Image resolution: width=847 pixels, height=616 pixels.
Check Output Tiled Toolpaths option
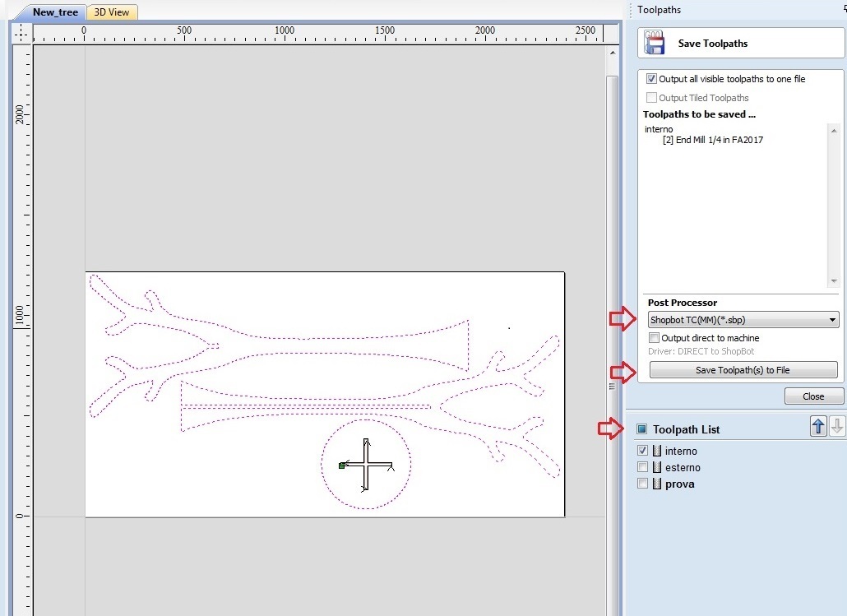[x=651, y=98]
